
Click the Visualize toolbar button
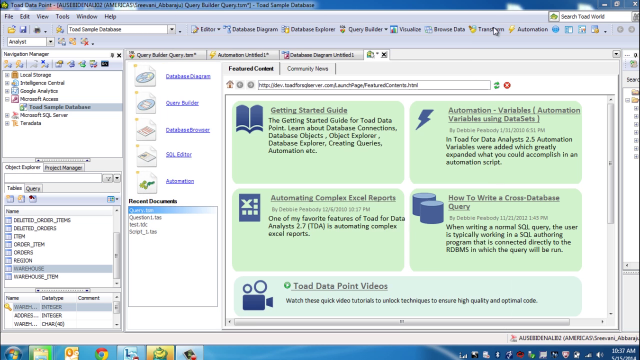point(406,29)
